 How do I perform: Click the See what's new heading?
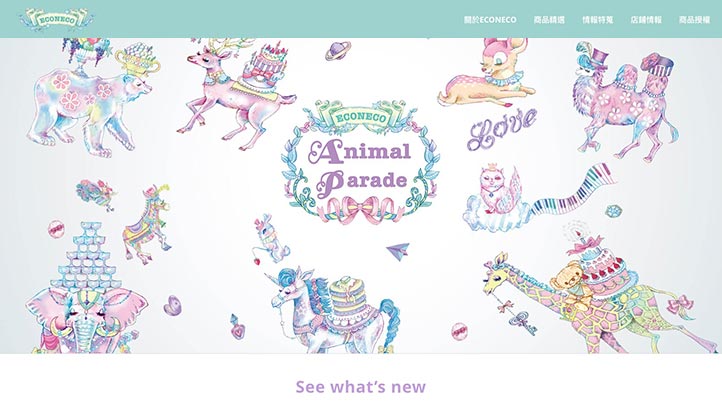click(x=361, y=387)
